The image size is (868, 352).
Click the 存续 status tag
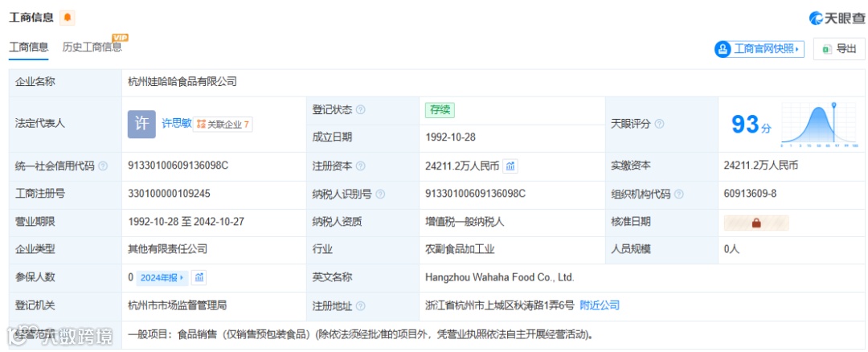(x=440, y=109)
